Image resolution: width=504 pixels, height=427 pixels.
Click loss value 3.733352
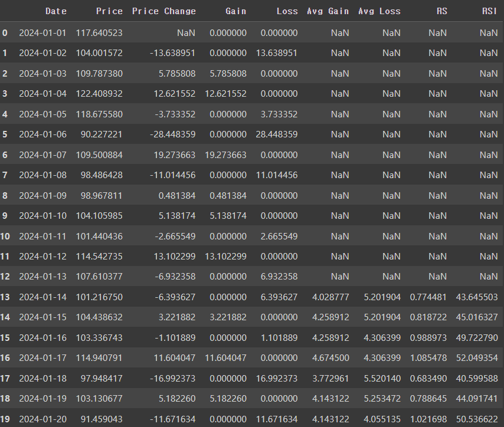pyautogui.click(x=279, y=114)
